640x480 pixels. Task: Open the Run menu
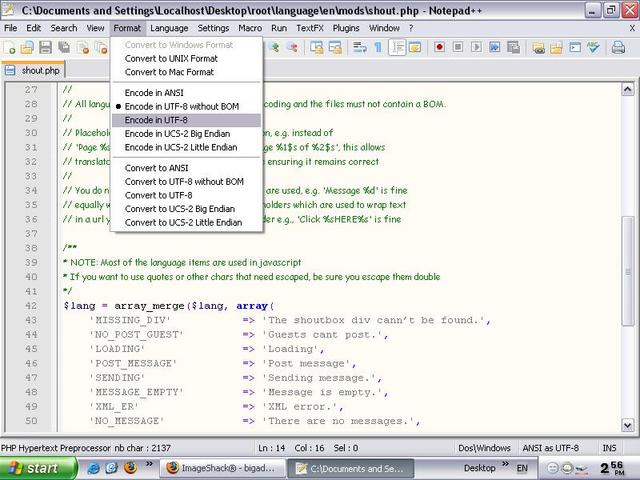pyautogui.click(x=279, y=28)
